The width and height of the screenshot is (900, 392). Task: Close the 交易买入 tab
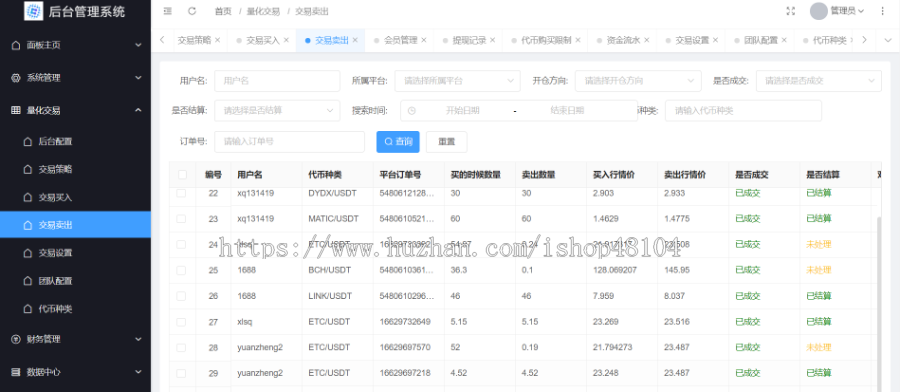coord(286,40)
